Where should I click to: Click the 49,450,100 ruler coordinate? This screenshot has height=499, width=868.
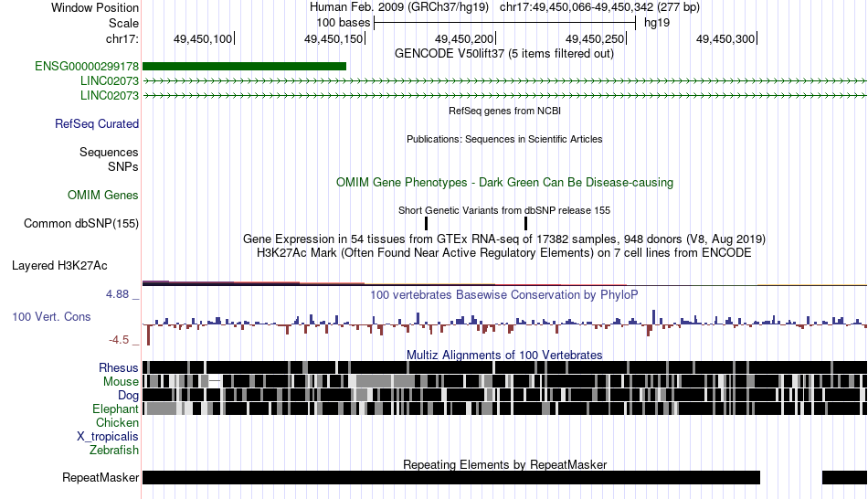[x=203, y=38]
